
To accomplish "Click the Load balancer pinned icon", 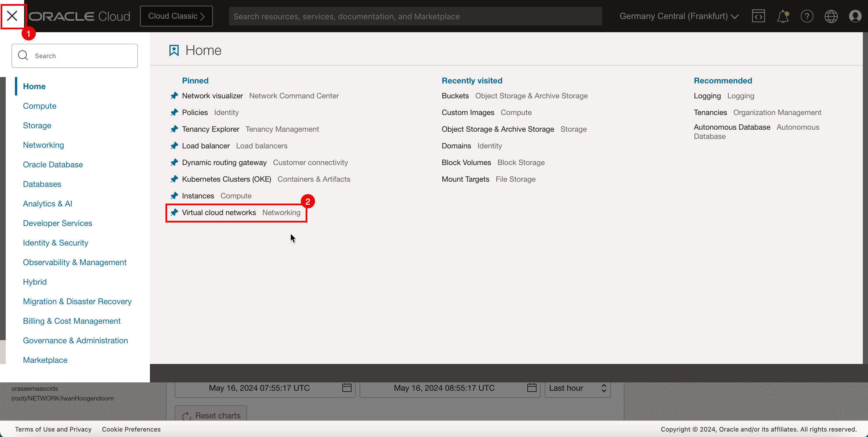I will (x=174, y=145).
